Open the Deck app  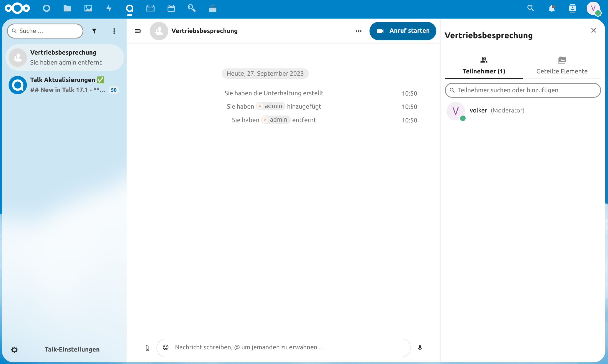(212, 8)
